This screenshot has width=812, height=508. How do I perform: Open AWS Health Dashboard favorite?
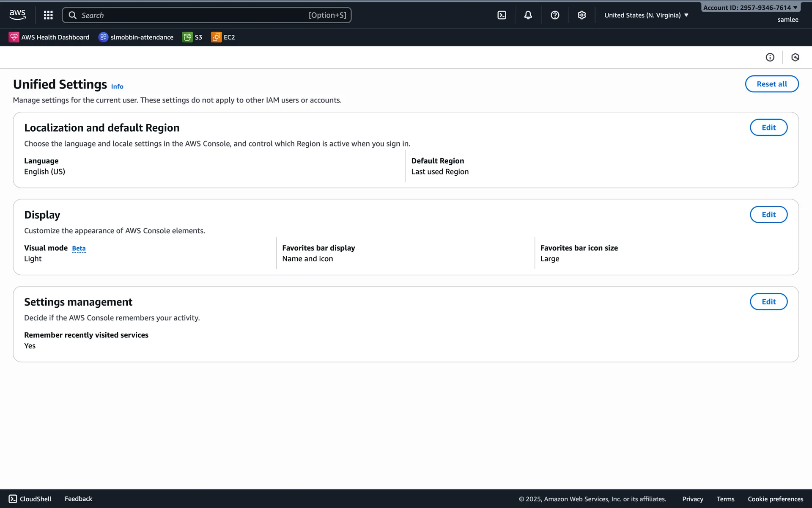[x=49, y=37]
